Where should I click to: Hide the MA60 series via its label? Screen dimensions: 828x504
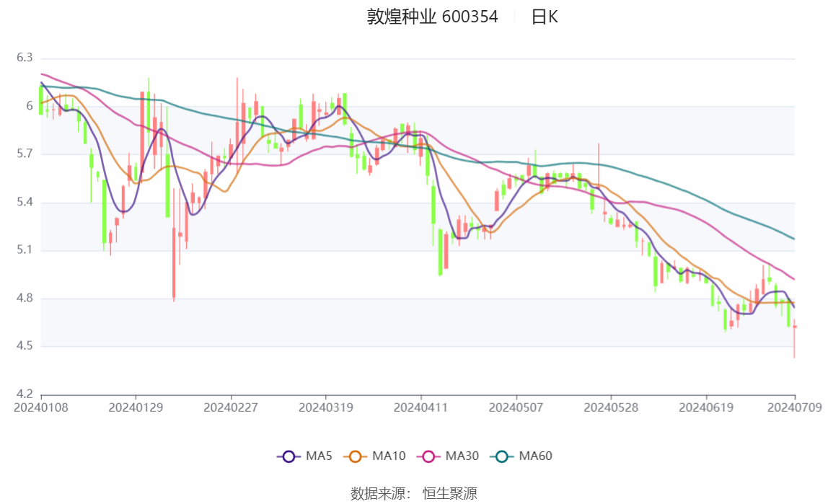[535, 456]
